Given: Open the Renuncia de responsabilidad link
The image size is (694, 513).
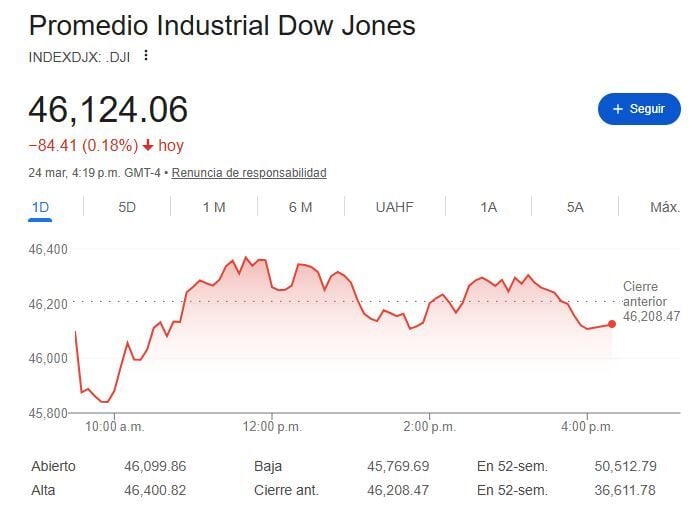Looking at the screenshot, I should (249, 173).
